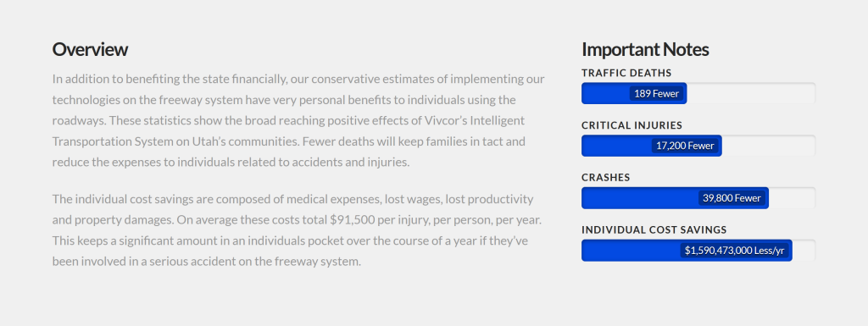Click the Critical Injuries progress bar
868x326 pixels.
point(698,146)
